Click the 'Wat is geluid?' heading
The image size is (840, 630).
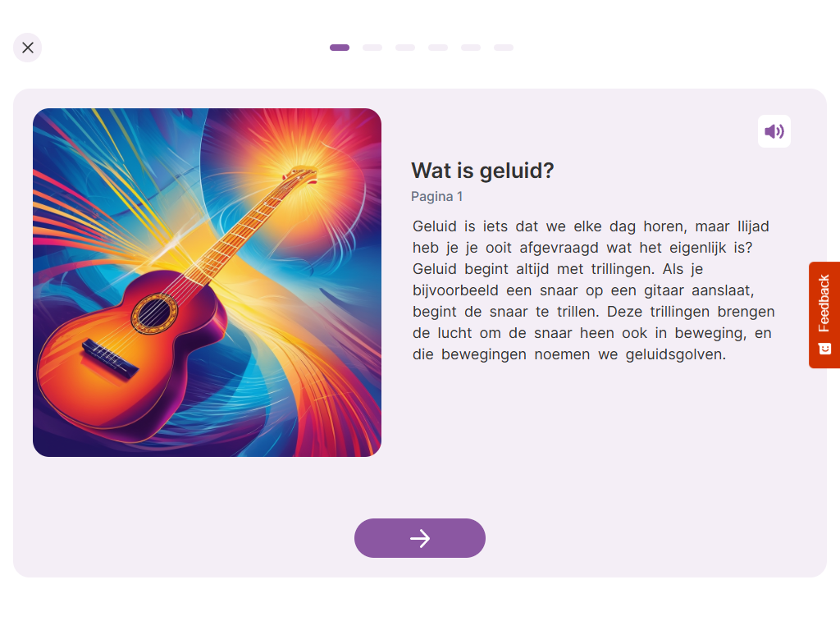[x=482, y=171]
